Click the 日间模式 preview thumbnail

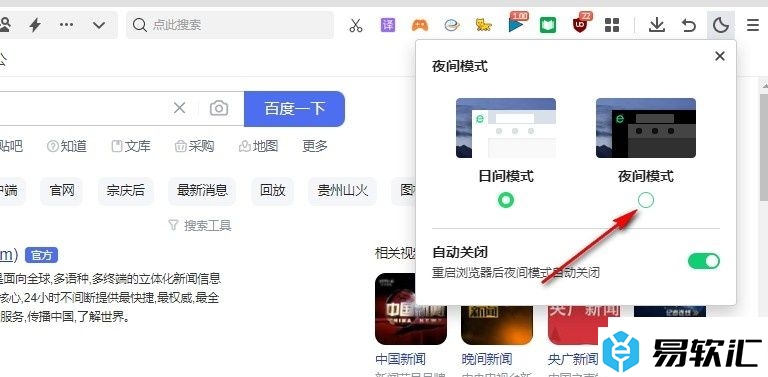coord(506,128)
